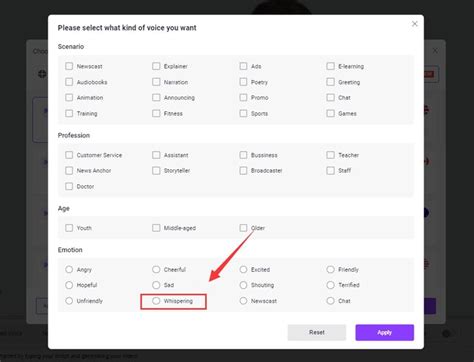Select the Poetry scenario checkbox
This screenshot has height=362, width=474.
[x=243, y=82]
